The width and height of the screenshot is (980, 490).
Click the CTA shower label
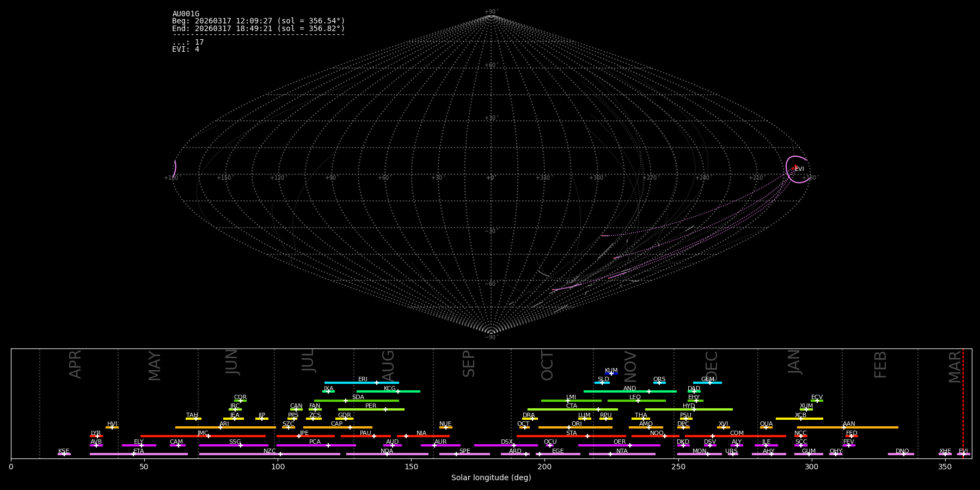tap(571, 406)
